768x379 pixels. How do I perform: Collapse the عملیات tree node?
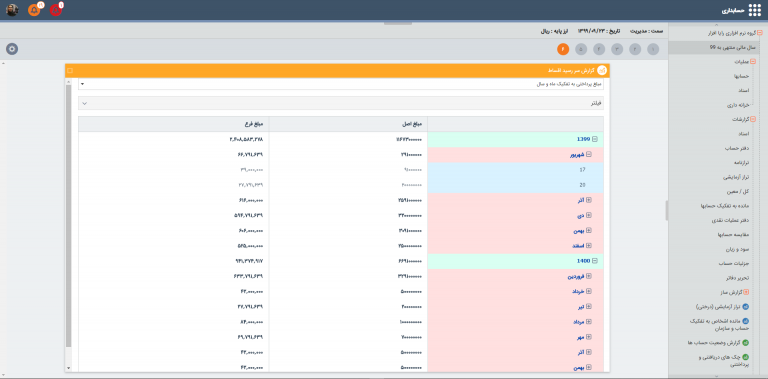tap(753, 62)
